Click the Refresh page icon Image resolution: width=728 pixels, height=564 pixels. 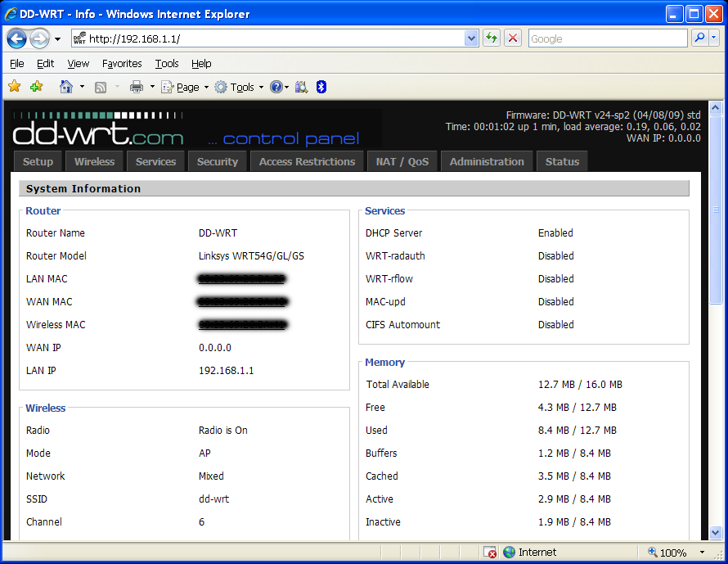point(492,38)
